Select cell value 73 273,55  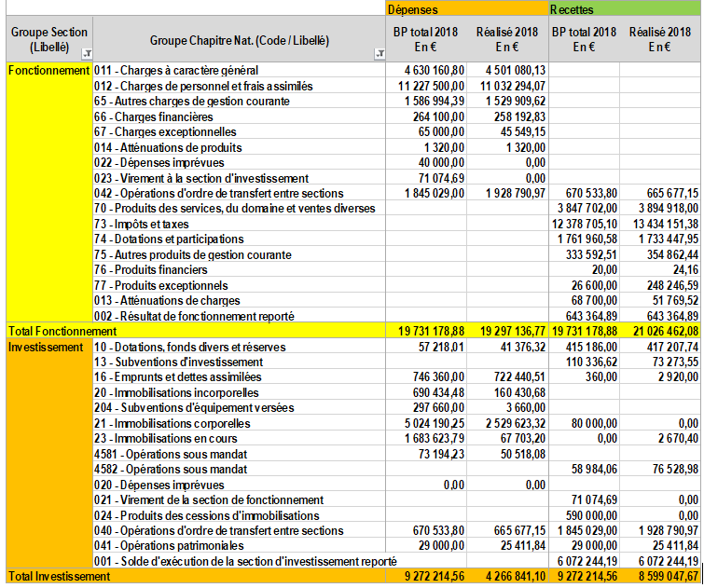675,362
